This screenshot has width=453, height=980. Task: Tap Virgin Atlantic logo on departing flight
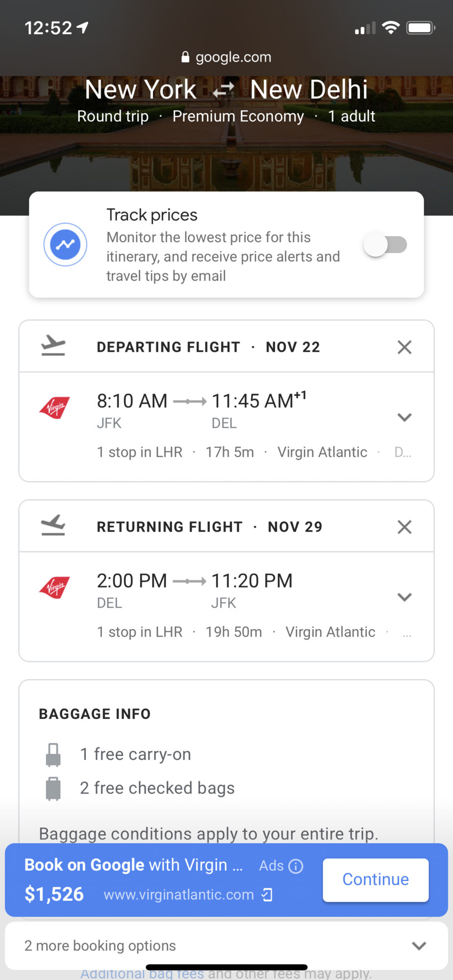[x=54, y=407]
